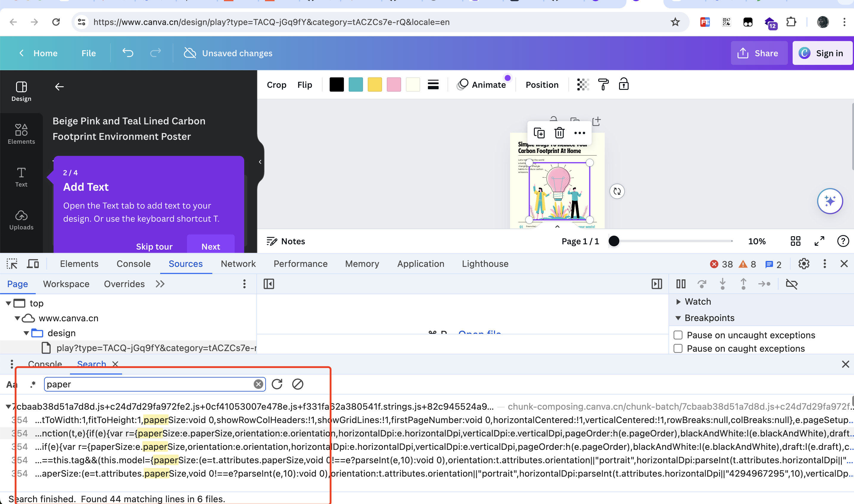This screenshot has width=854, height=504.
Task: Switch to the Console tab in DevTools
Action: tap(133, 263)
